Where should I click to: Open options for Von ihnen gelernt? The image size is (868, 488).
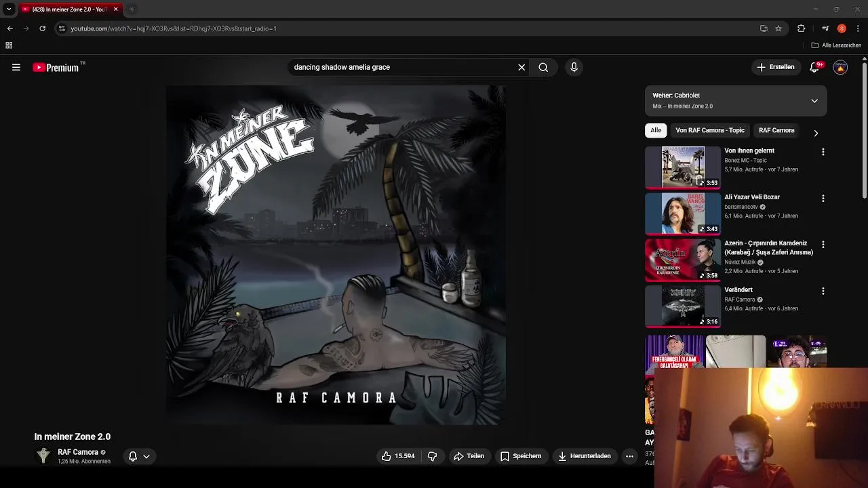(823, 152)
